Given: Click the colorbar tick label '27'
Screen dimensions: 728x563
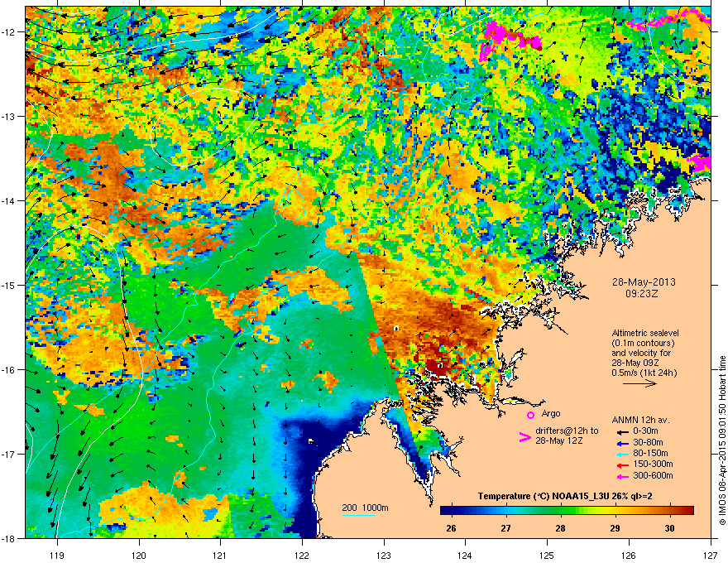Looking at the screenshot, I should (505, 528).
